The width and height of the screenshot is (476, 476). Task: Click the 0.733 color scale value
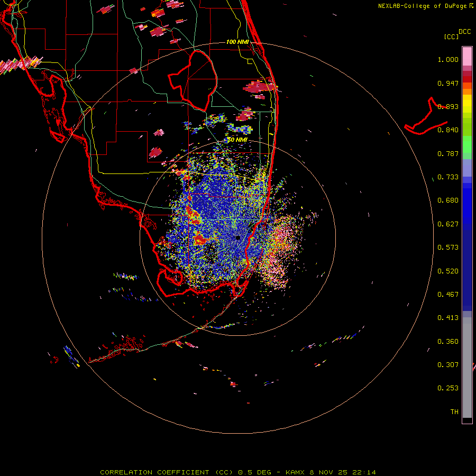(448, 177)
